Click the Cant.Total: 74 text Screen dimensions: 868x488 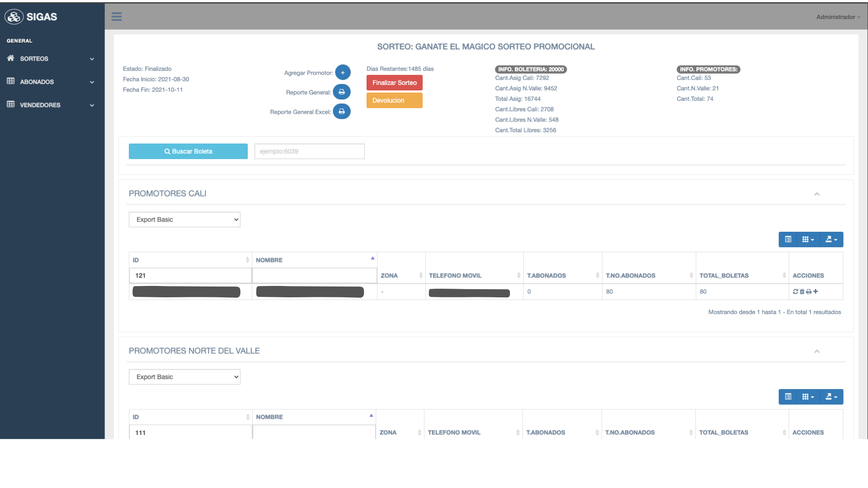[695, 99]
